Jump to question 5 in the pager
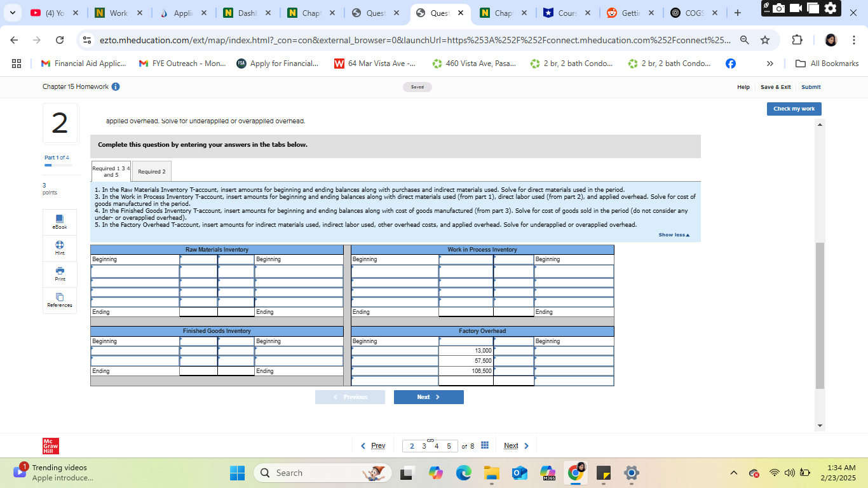Image resolution: width=868 pixels, height=488 pixels. click(449, 446)
